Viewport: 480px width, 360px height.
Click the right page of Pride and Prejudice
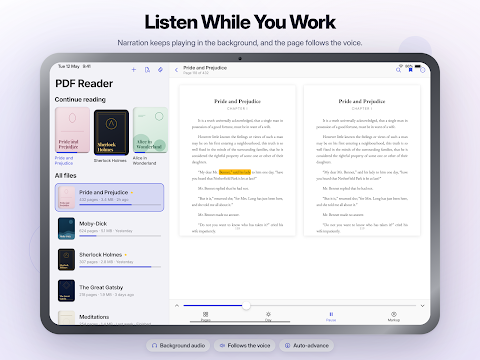point(362,160)
